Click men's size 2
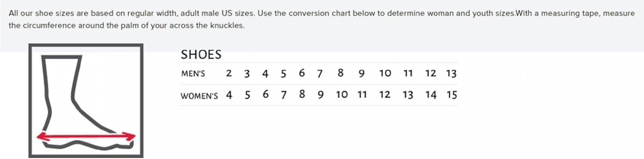 (229, 73)
